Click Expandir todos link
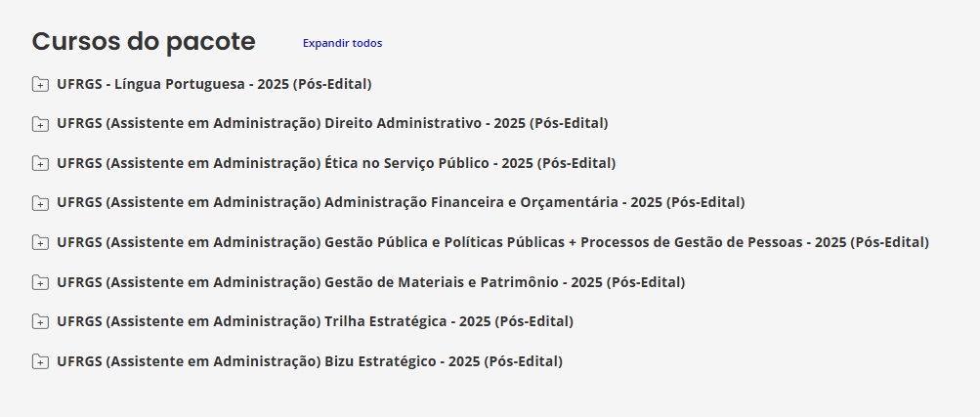The height and width of the screenshot is (417, 980). point(343,43)
